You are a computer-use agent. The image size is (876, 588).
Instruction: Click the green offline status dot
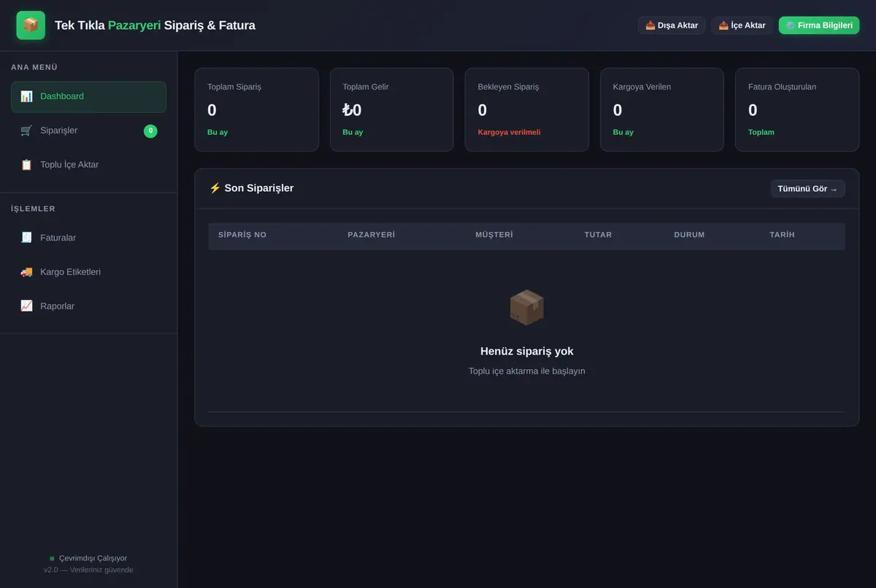point(52,559)
